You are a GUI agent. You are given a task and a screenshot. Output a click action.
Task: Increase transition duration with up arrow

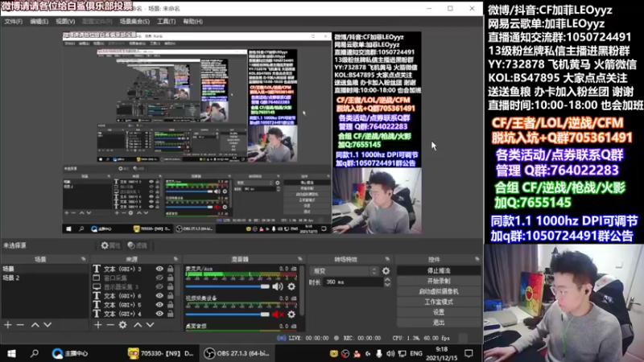tap(387, 279)
